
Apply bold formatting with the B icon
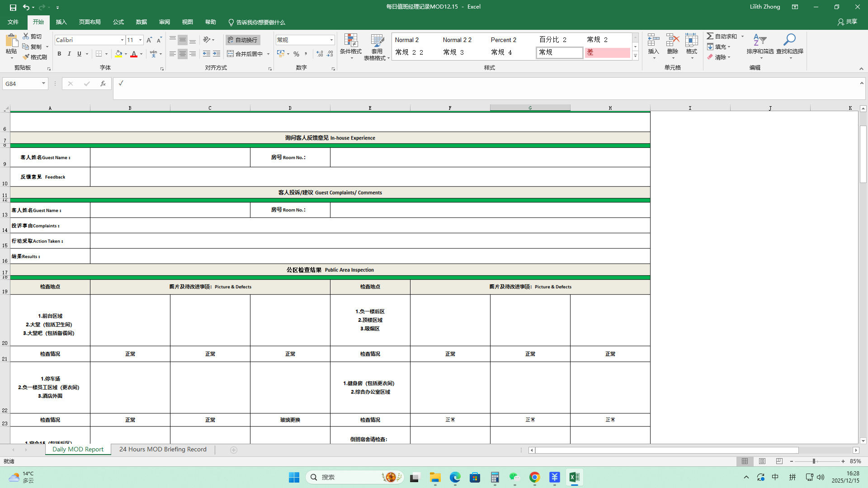[59, 54]
